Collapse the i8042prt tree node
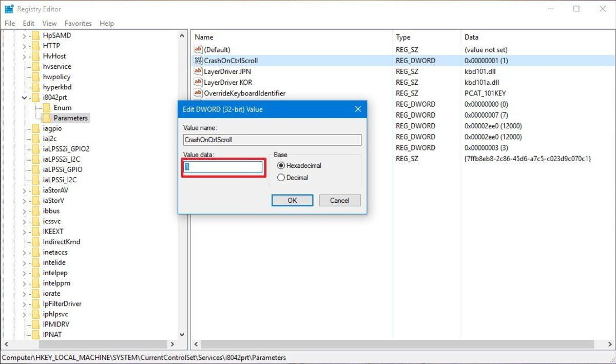Viewport: 616px width, 364px height. coord(24,97)
